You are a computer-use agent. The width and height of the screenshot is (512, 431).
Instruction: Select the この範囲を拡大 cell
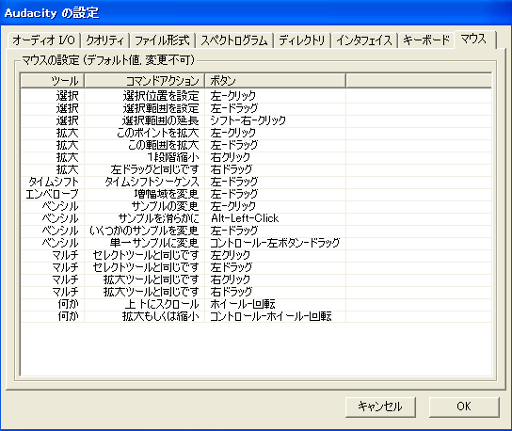144,145
